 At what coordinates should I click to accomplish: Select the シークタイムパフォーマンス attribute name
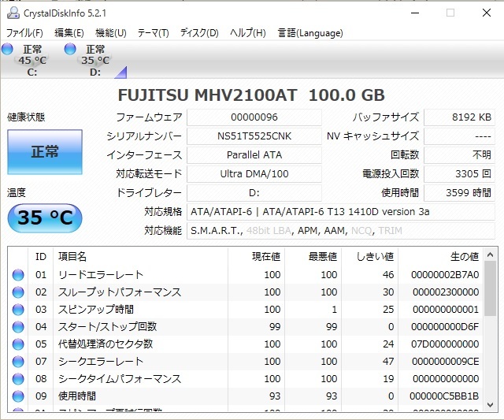tap(120, 379)
